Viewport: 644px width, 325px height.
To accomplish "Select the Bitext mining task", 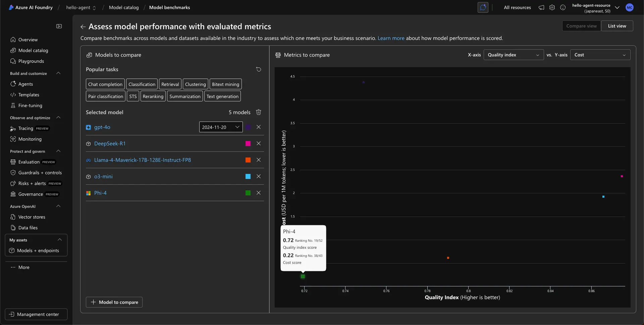I will coord(226,84).
